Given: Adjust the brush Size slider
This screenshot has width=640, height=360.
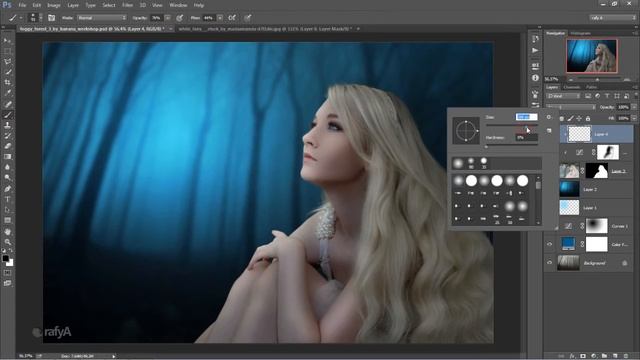Looking at the screenshot, I should [512, 125].
